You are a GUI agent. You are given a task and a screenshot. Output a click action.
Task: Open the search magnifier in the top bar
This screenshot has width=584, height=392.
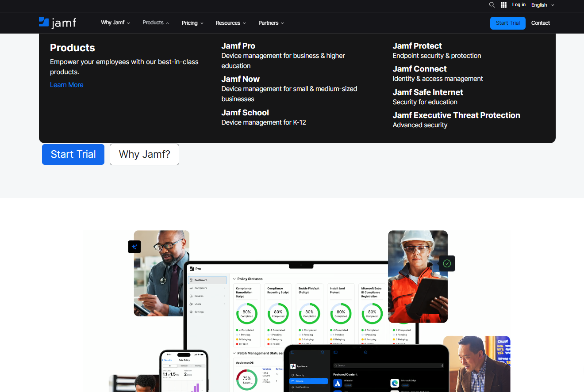coord(492,5)
